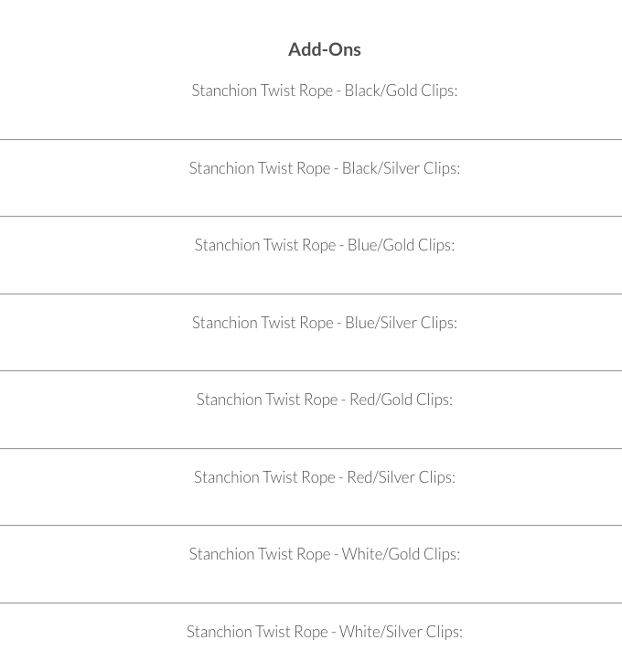
Task: Click the White/Silver Clips rope label
Action: tap(324, 631)
